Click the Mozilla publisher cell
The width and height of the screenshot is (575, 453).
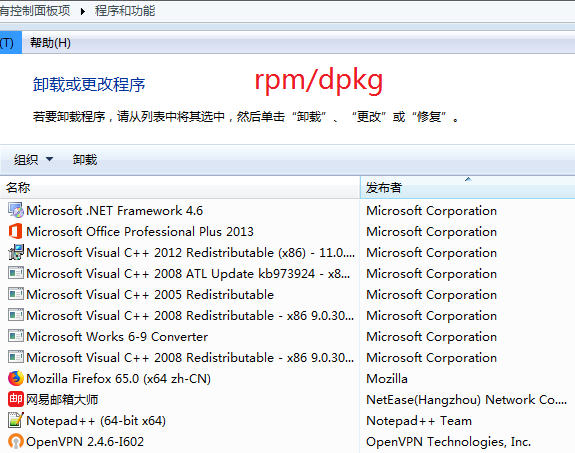coord(387,378)
